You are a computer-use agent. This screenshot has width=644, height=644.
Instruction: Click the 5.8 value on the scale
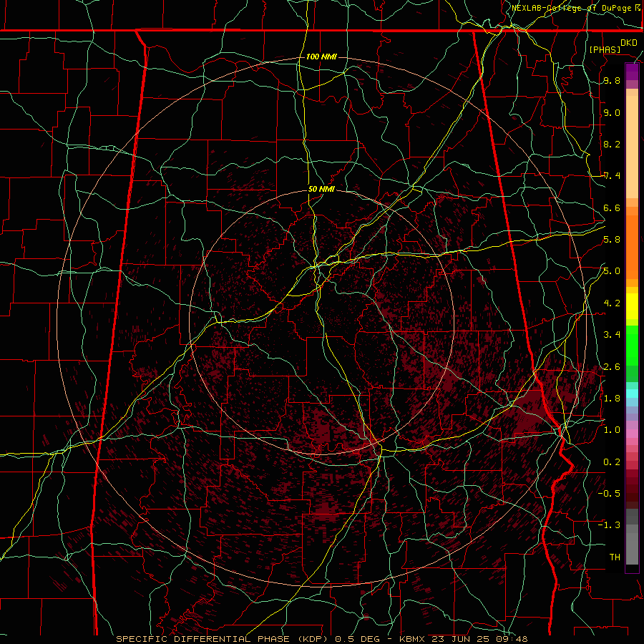(x=612, y=239)
